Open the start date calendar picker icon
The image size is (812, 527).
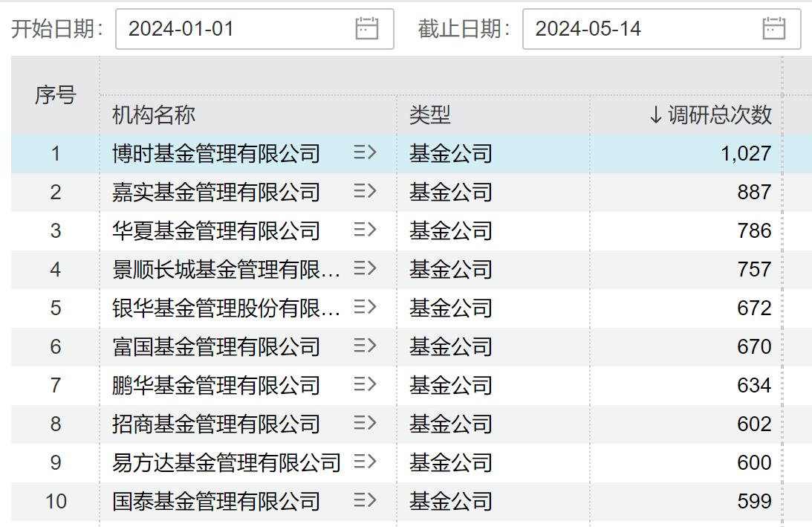pos(367,28)
